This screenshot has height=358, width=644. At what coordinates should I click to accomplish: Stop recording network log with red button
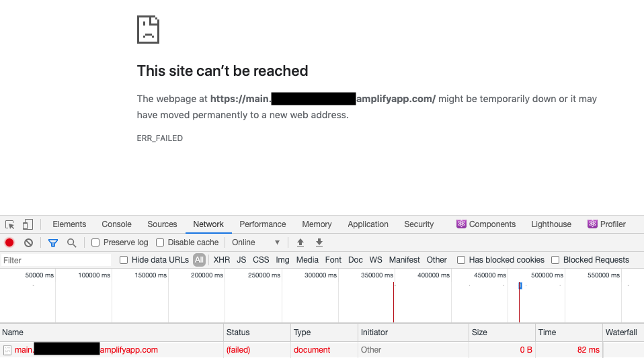[9, 242]
